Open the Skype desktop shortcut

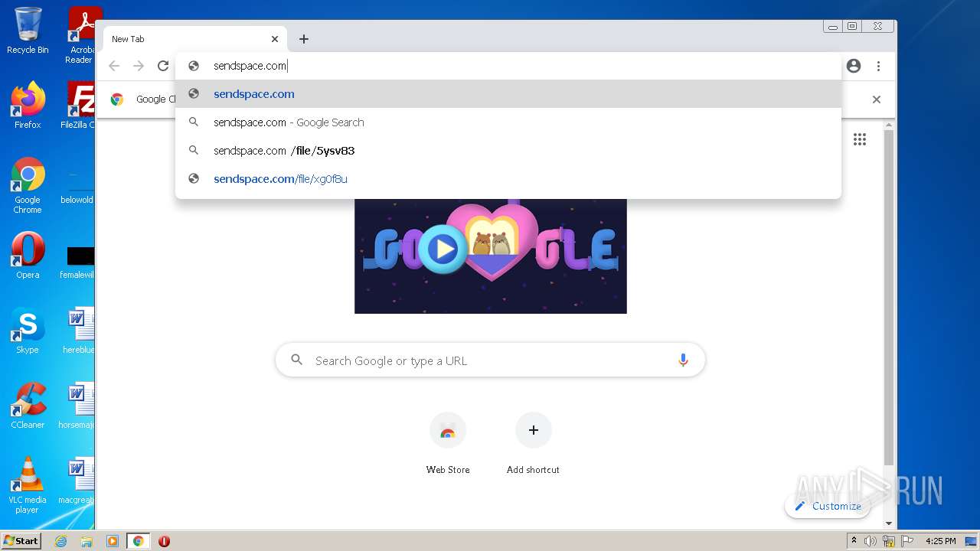tap(28, 331)
